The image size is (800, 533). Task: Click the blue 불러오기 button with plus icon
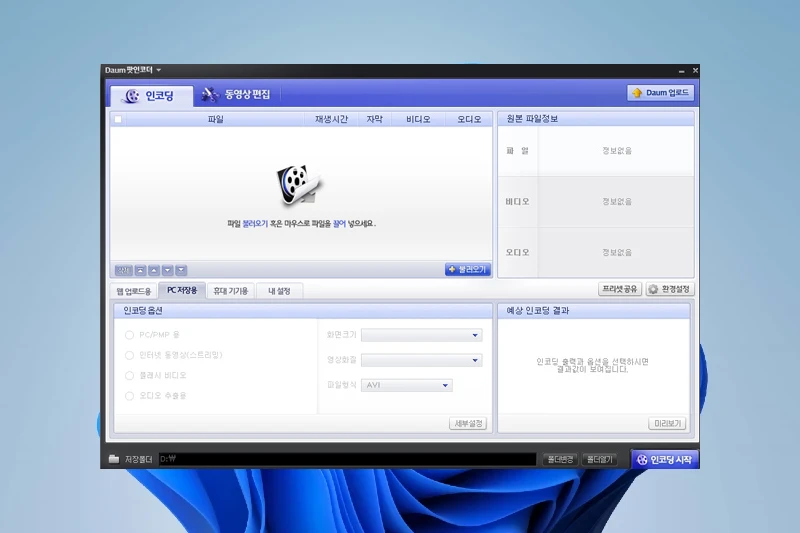click(467, 269)
